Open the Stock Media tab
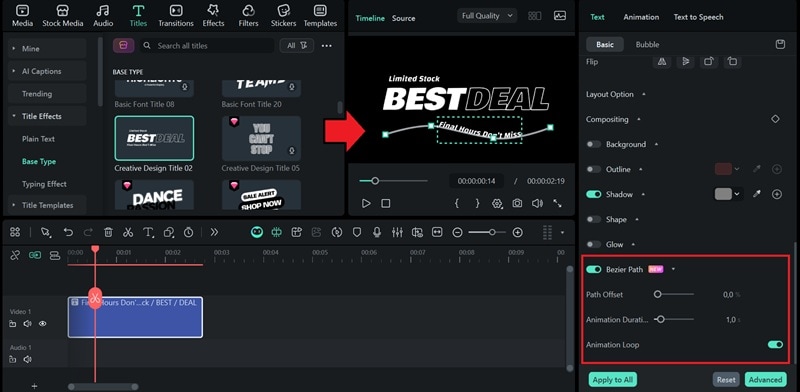This screenshot has height=392, width=800. click(63, 16)
